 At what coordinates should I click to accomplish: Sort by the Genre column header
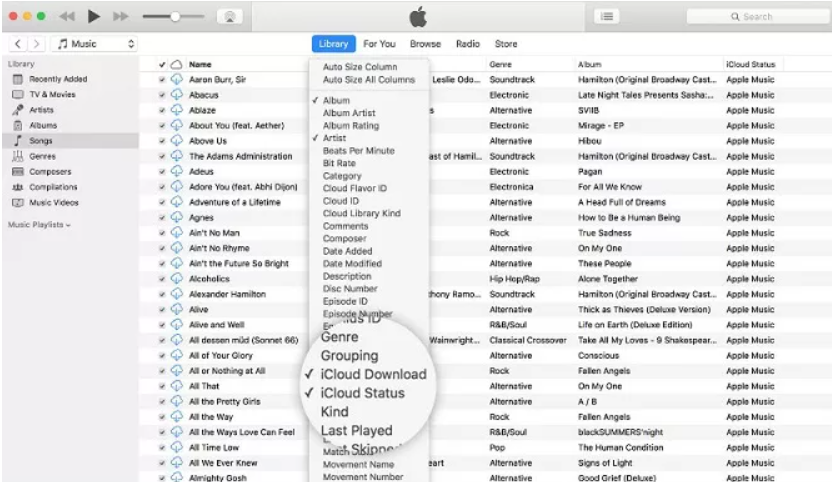click(x=500, y=64)
